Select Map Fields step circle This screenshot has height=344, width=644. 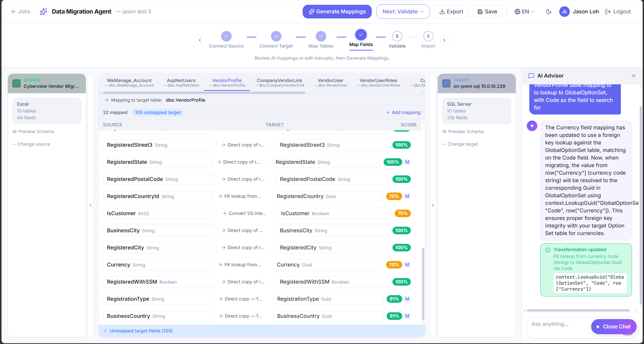tap(361, 35)
